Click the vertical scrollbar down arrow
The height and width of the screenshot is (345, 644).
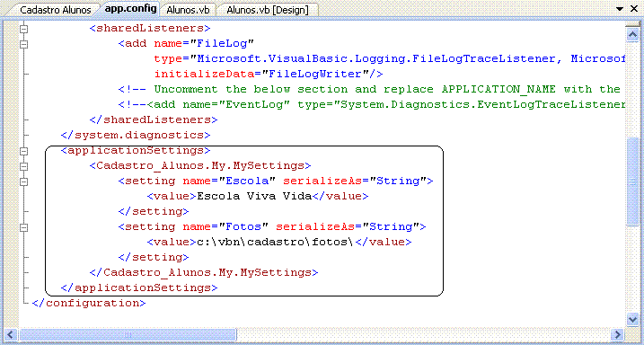pos(632,320)
